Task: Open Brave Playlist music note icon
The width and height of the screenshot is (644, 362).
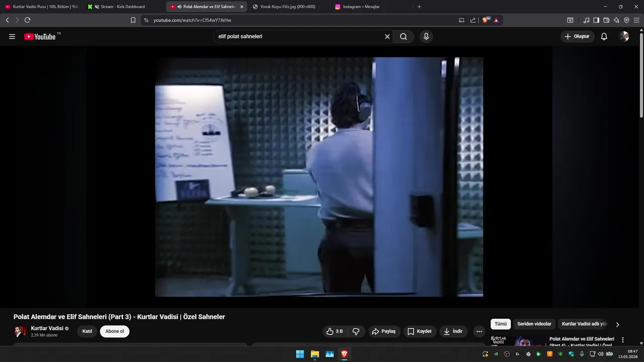Action: click(586, 20)
